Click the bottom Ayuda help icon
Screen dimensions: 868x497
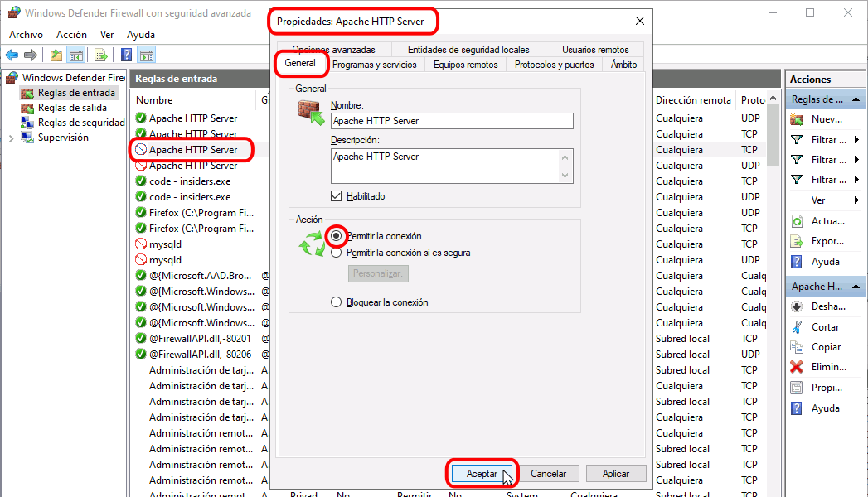tap(797, 408)
